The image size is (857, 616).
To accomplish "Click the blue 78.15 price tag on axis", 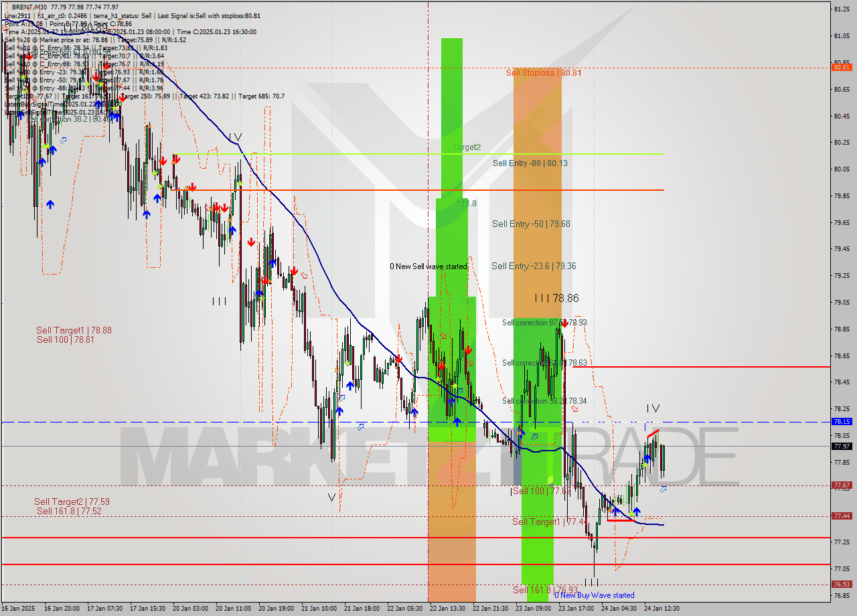I will coord(842,422).
